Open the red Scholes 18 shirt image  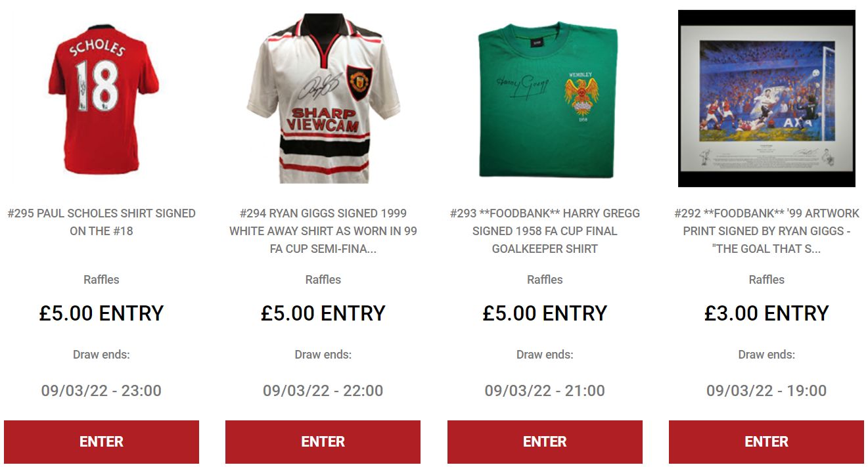point(101,99)
